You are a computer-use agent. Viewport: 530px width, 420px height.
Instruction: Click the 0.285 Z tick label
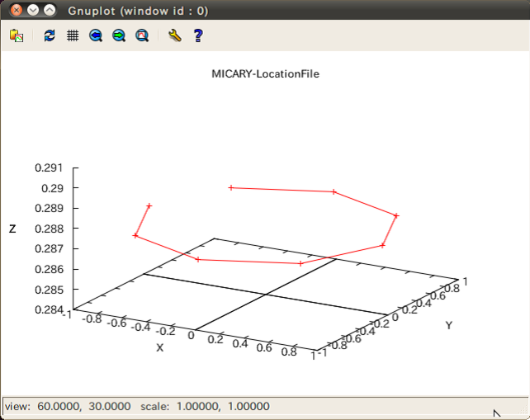tap(49, 290)
